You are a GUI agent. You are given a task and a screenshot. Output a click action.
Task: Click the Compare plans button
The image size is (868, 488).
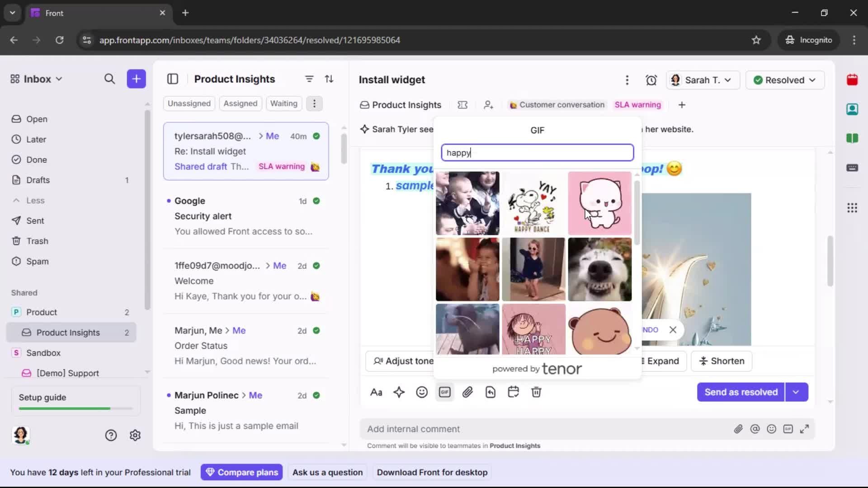click(241, 472)
